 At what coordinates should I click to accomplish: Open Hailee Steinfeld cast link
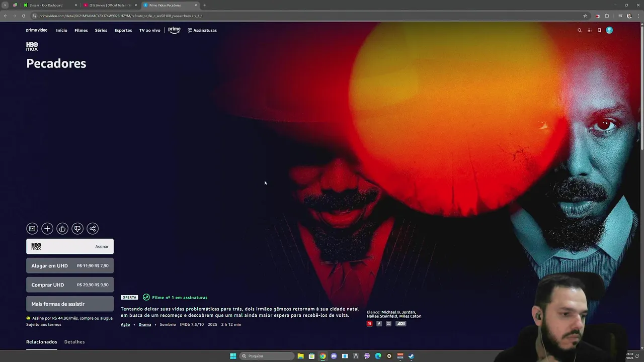click(x=382, y=316)
